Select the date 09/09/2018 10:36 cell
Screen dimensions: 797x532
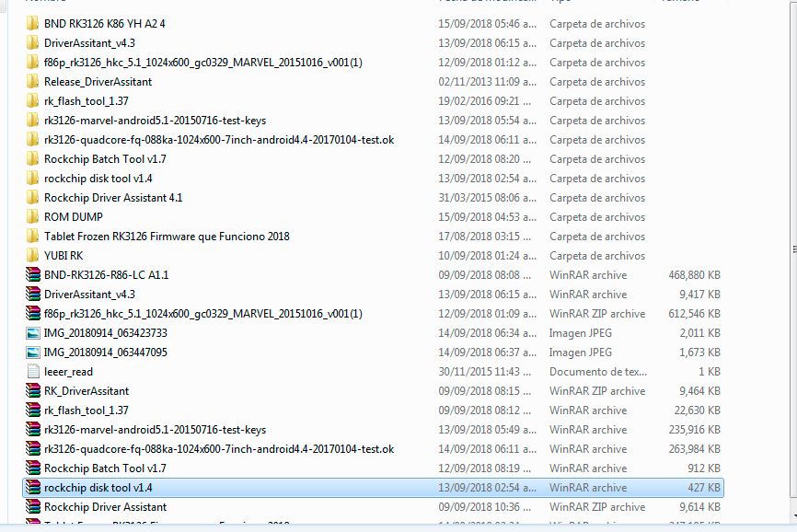484,506
